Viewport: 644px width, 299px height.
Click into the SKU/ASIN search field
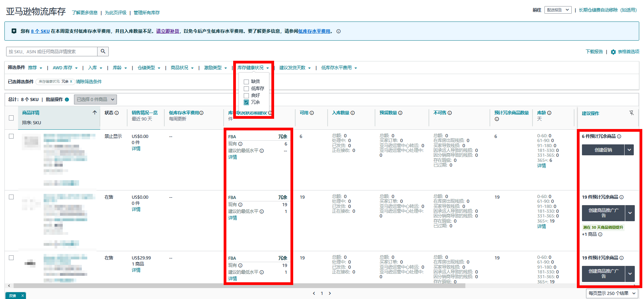[52, 52]
